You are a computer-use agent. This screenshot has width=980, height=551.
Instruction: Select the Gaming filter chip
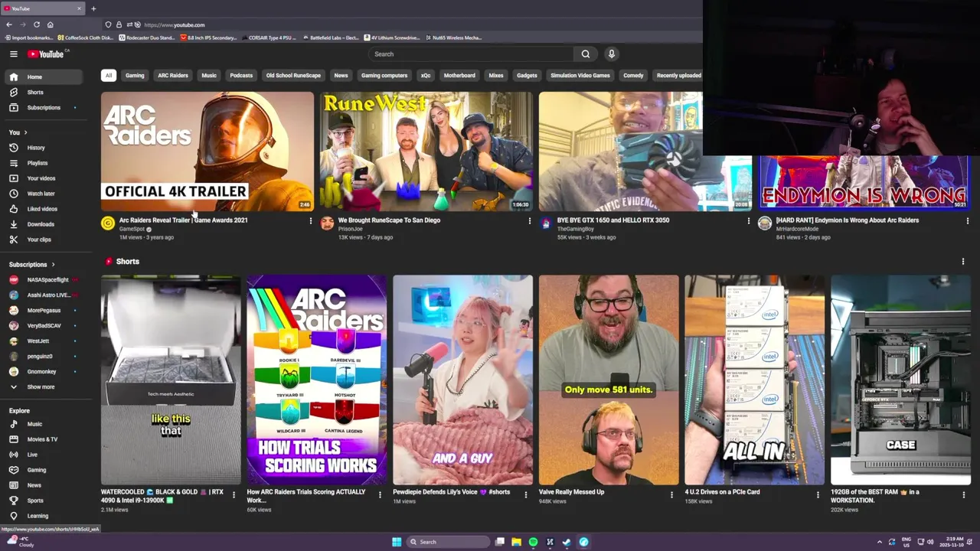(x=135, y=75)
